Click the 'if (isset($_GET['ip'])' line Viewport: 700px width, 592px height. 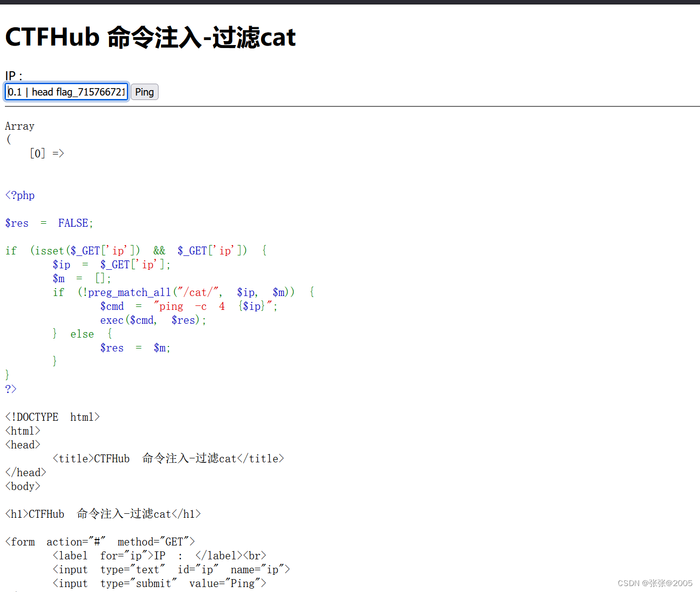click(x=136, y=251)
